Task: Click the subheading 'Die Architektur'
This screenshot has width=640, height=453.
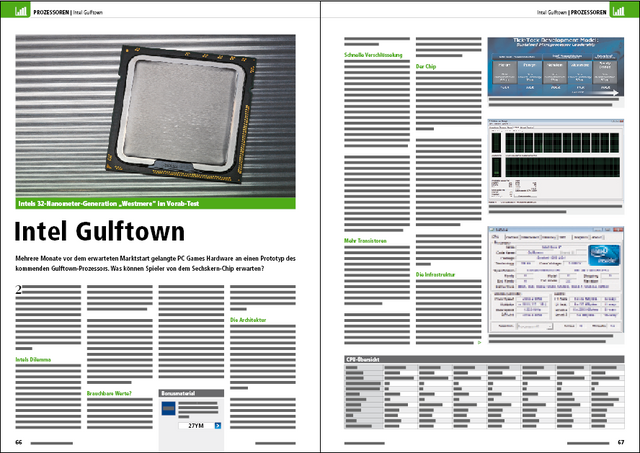Action: point(248,320)
